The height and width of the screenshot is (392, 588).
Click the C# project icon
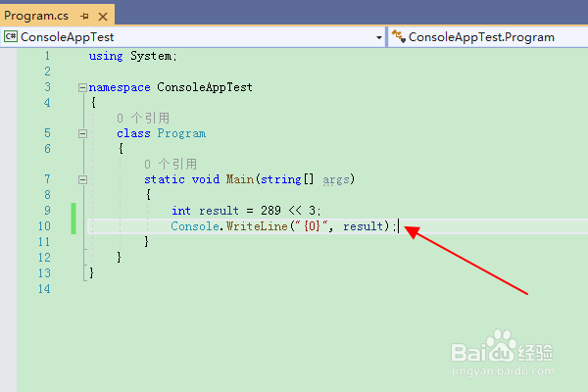pyautogui.click(x=11, y=37)
